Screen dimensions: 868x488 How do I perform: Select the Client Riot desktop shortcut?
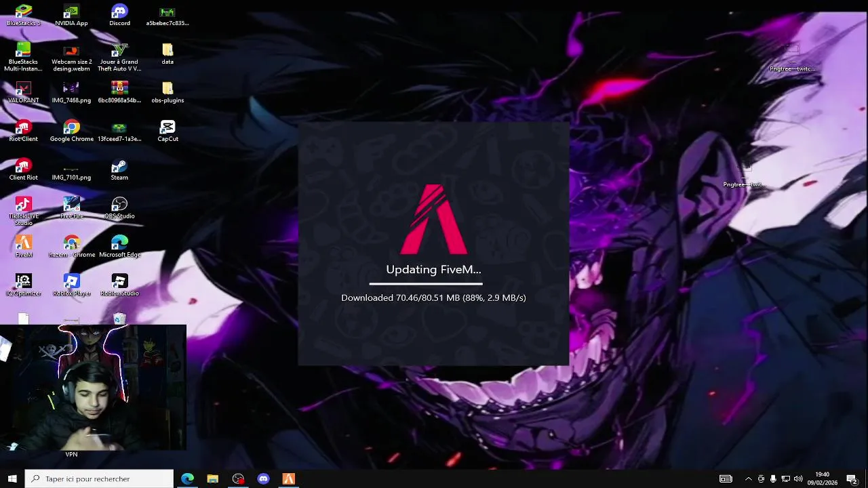(x=23, y=170)
